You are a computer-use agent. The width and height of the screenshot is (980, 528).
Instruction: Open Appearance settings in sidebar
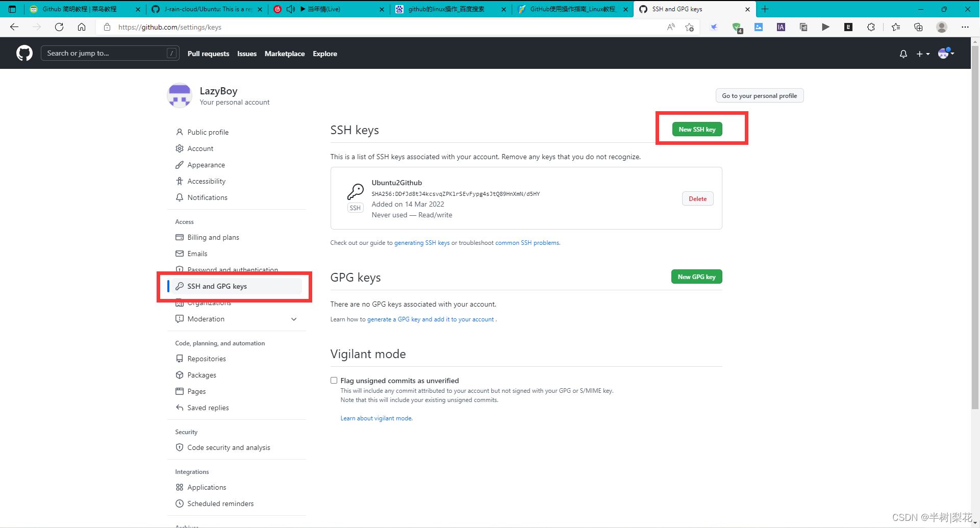pyautogui.click(x=206, y=165)
